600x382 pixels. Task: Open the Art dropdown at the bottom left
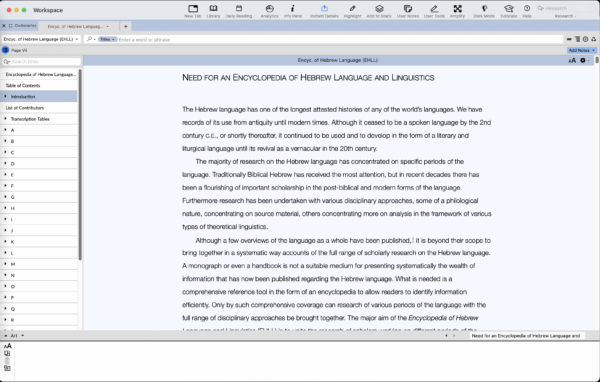coord(18,336)
